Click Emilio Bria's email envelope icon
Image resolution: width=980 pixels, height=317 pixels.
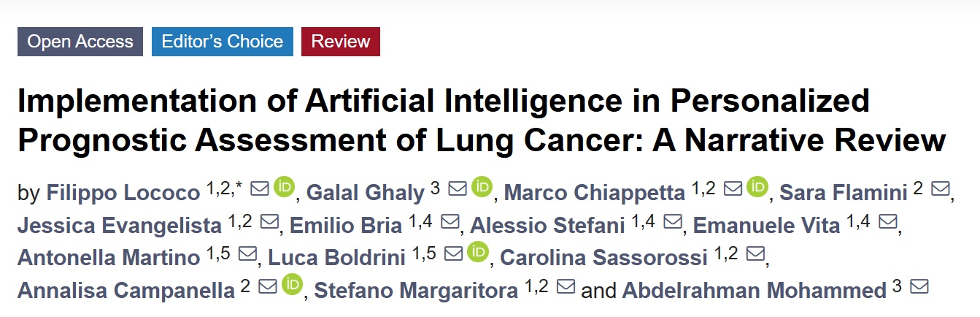click(x=450, y=222)
